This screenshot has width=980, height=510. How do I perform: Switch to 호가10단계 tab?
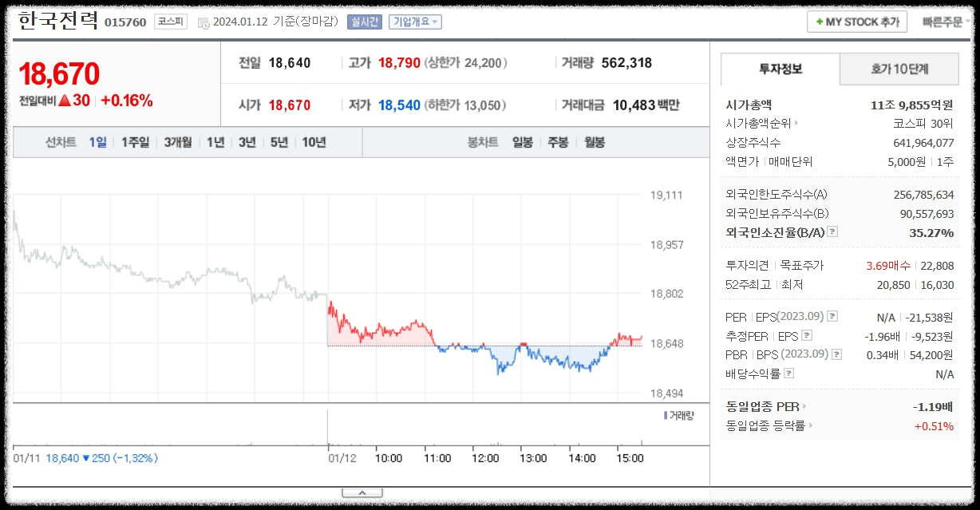pyautogui.click(x=899, y=69)
